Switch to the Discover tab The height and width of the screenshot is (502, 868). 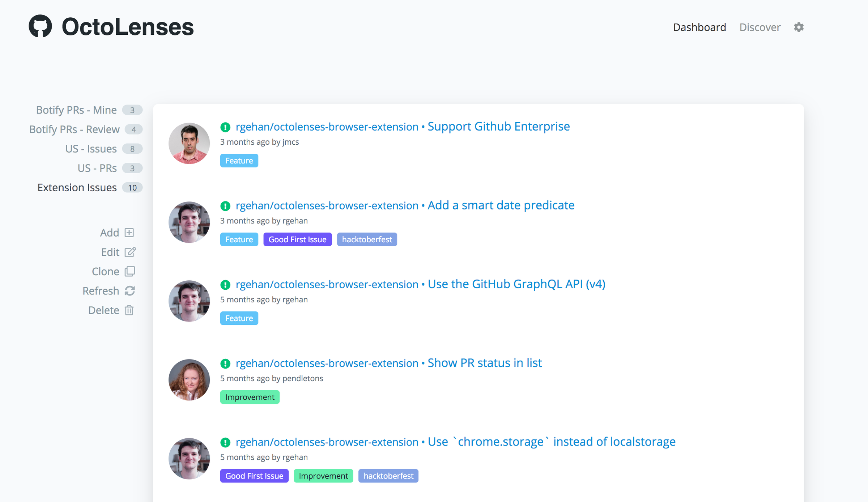coord(760,27)
